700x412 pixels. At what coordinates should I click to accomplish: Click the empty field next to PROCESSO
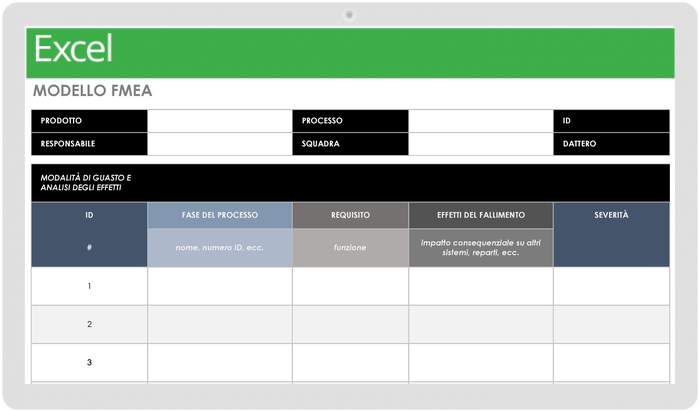(481, 121)
